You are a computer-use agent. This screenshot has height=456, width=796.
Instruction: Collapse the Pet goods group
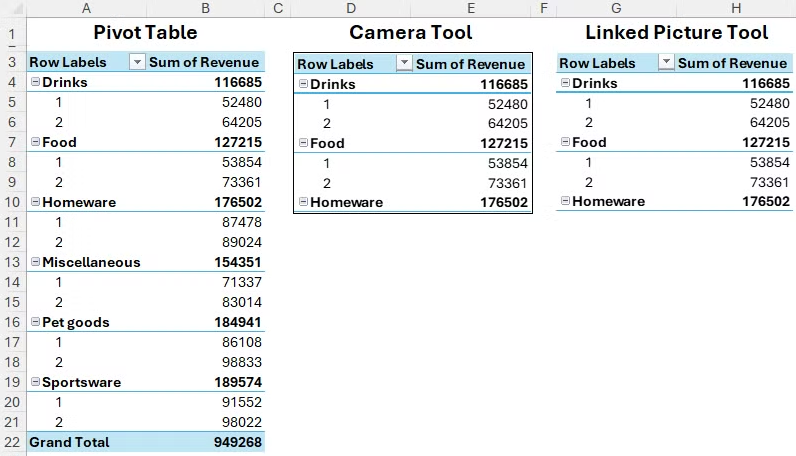(x=35, y=321)
